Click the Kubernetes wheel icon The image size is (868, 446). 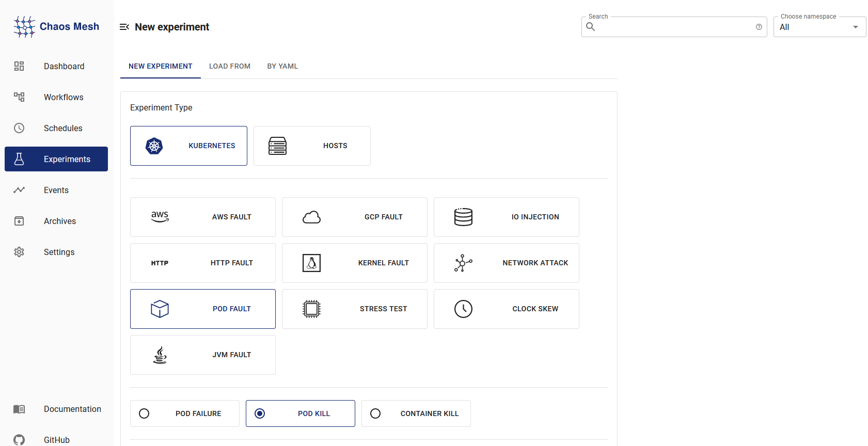(154, 146)
